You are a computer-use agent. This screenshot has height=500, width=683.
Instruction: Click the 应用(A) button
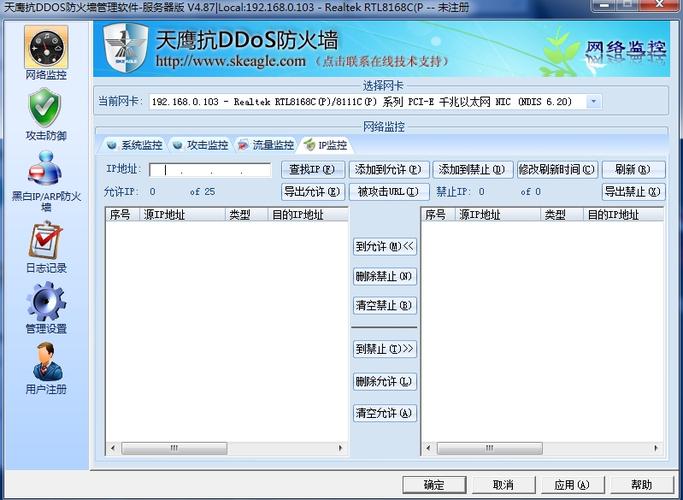pyautogui.click(x=572, y=485)
